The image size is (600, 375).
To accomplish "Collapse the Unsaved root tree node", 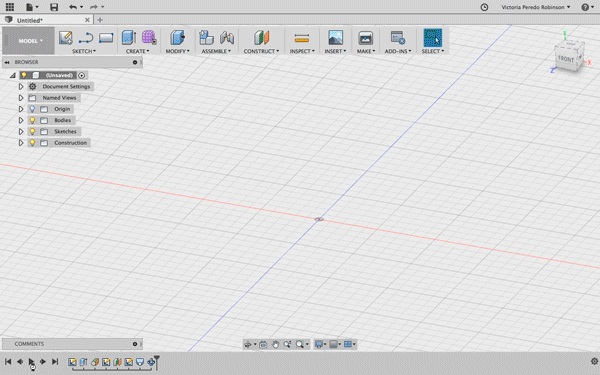I will (13, 75).
